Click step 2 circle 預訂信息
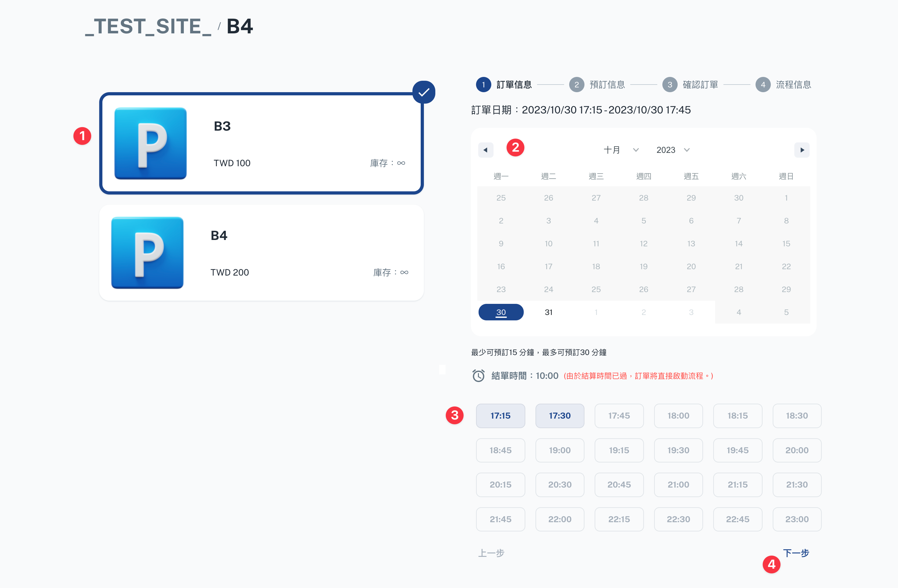This screenshot has width=898, height=588. tap(577, 85)
